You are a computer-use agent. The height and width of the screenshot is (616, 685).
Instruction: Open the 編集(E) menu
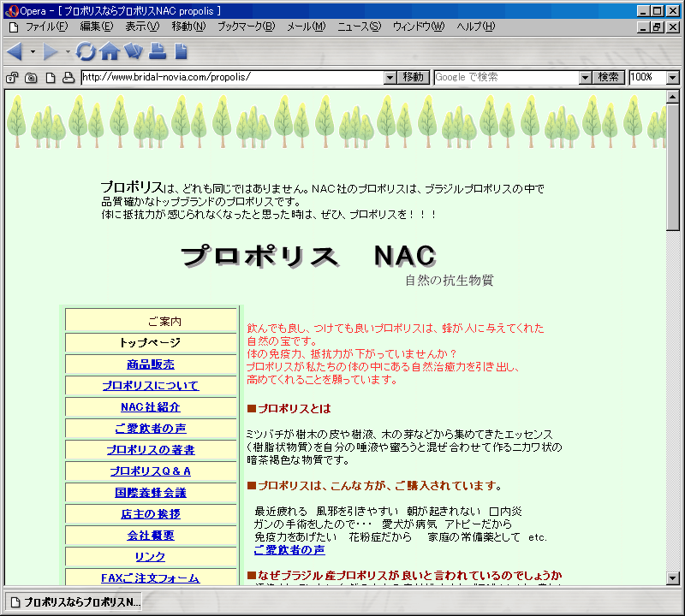click(97, 27)
